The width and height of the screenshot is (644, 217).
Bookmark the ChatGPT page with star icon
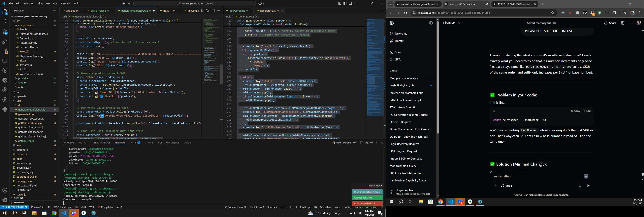tap(552, 13)
